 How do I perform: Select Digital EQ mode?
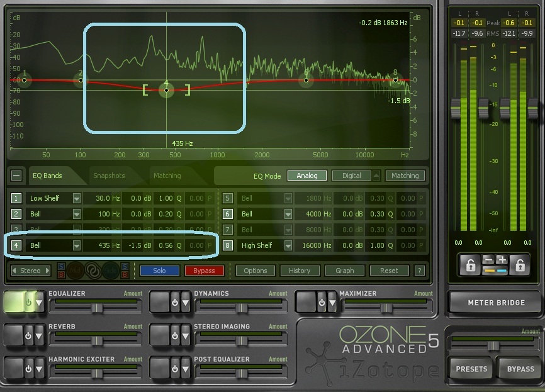click(351, 176)
